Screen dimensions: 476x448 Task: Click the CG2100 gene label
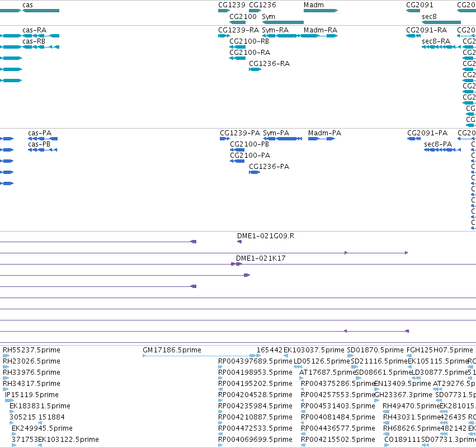(243, 16)
